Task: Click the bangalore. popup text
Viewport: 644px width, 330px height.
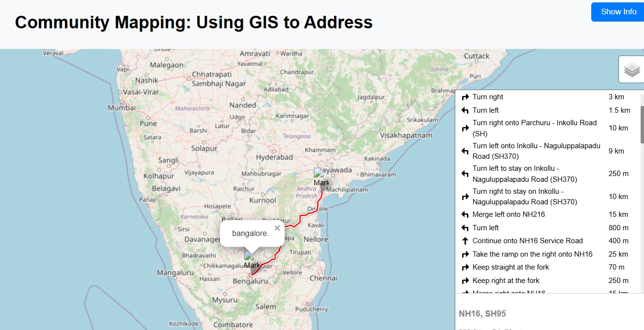Action: pos(250,234)
